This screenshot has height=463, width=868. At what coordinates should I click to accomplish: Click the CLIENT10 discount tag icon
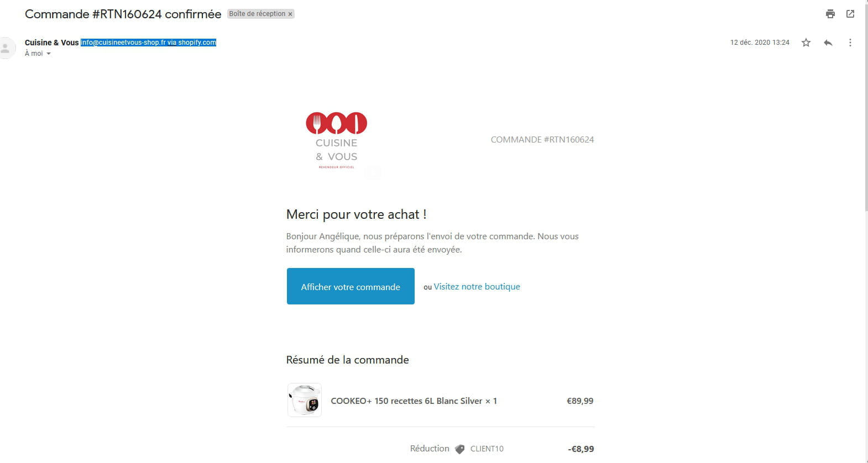click(459, 449)
